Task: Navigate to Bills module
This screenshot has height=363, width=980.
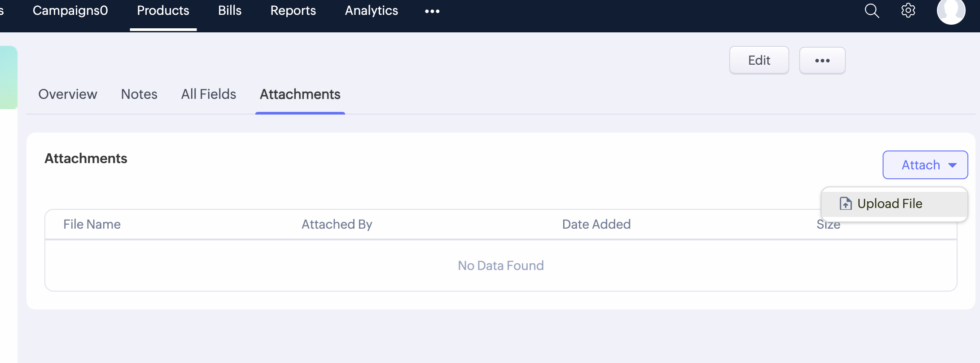Action: tap(230, 11)
